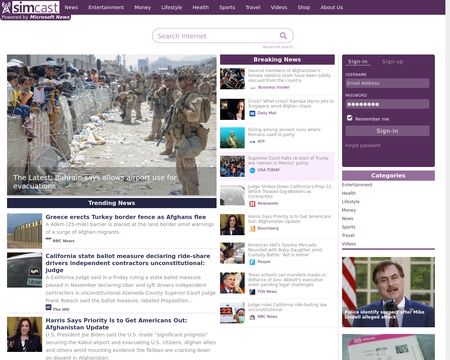Screen dimensions: 450x360
Task: Click the People source icon
Action: click(252, 262)
